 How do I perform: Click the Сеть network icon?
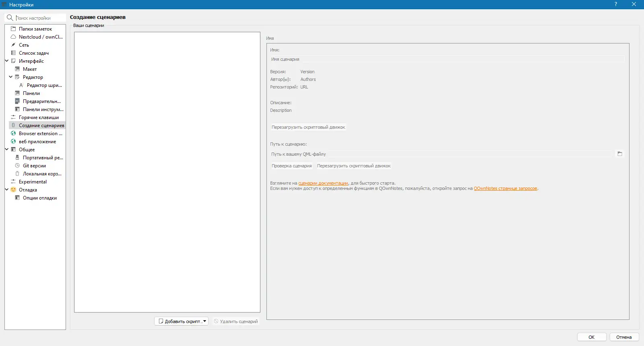point(13,45)
